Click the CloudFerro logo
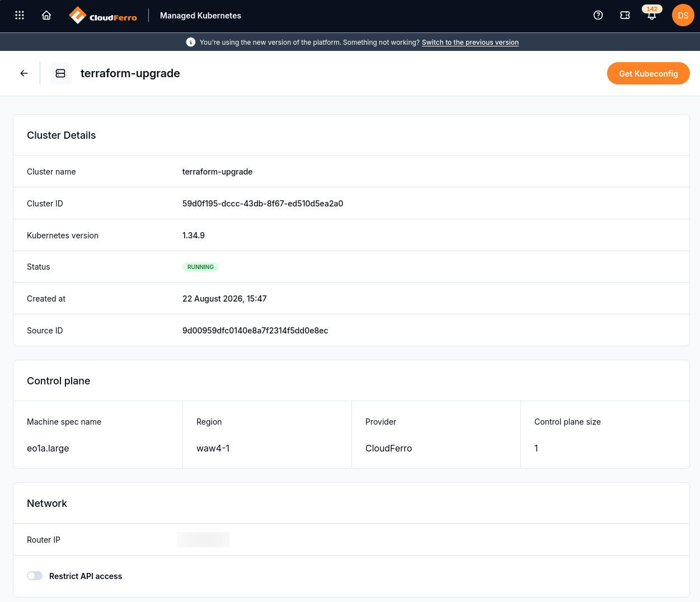This screenshot has height=602, width=700. 103,16
